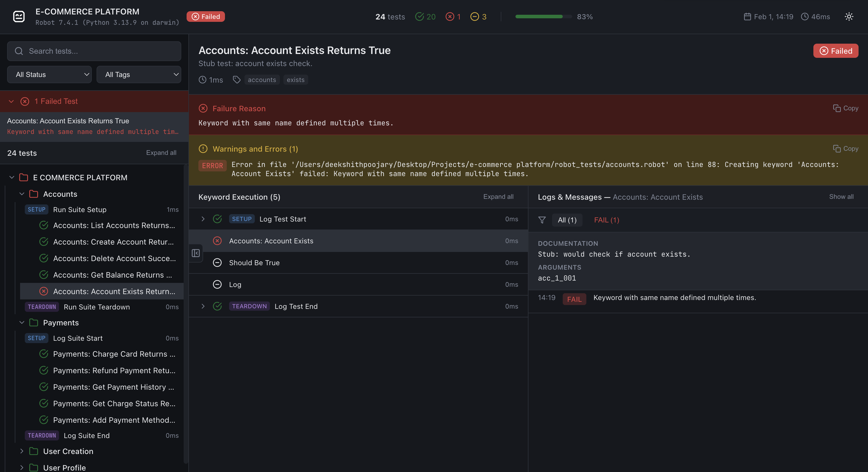Click the failed icon on Accounts: Account Exists keyword
Viewport: 868px width, 472px height.
[x=217, y=241]
